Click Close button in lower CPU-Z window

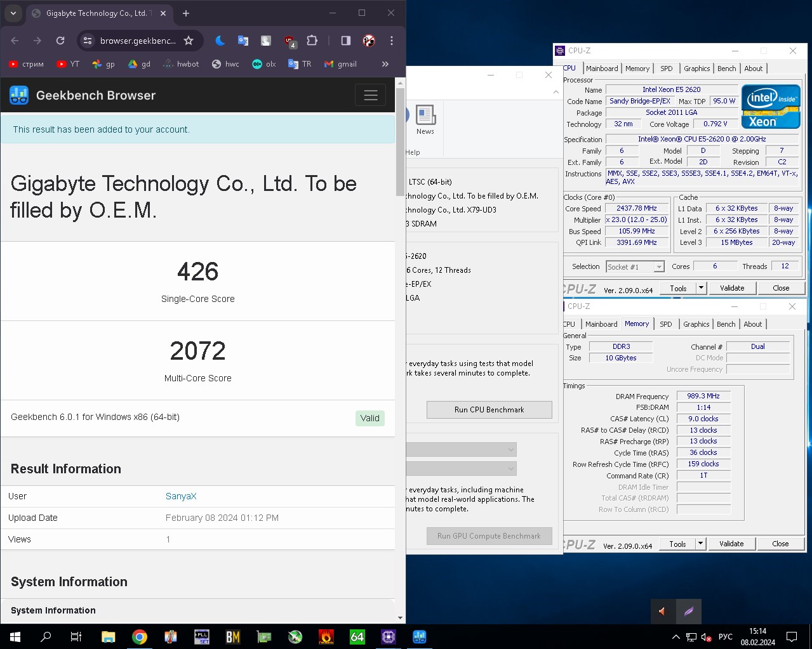coord(780,544)
